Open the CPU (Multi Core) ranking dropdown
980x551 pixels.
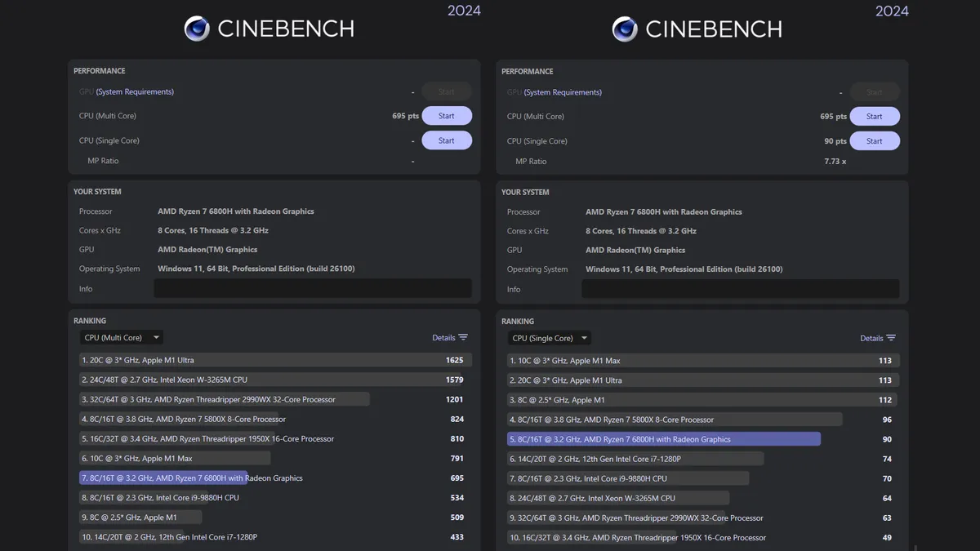tap(121, 337)
